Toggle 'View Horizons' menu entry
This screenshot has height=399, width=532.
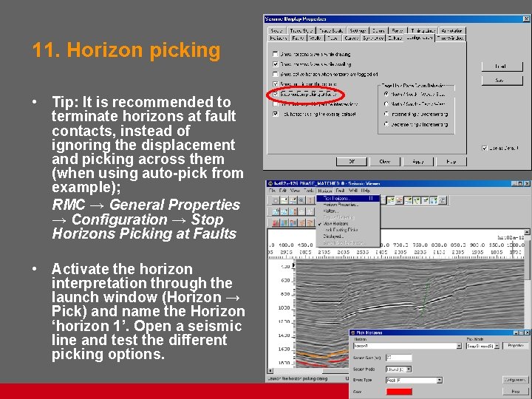tap(348, 224)
